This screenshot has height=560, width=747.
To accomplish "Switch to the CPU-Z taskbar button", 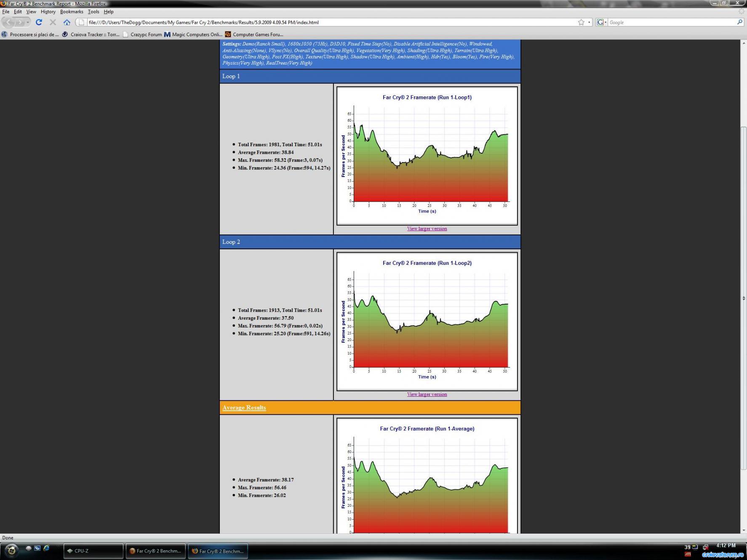I will tap(93, 551).
